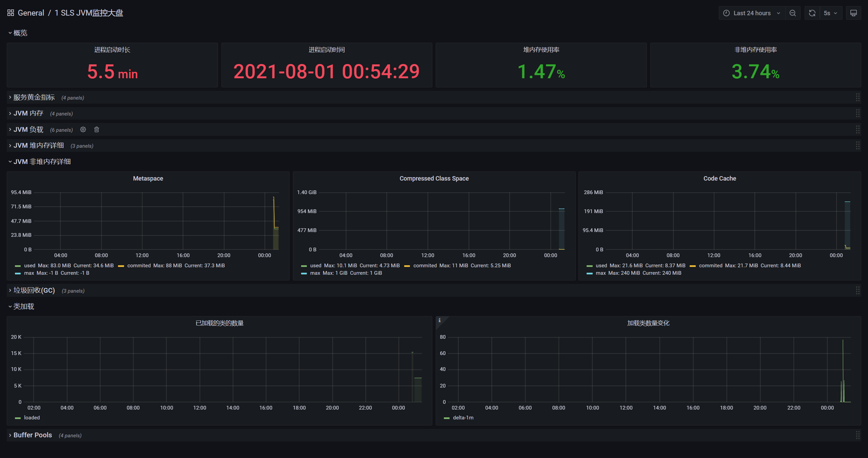Delete JVM 负载 row with trash icon

[x=97, y=129]
